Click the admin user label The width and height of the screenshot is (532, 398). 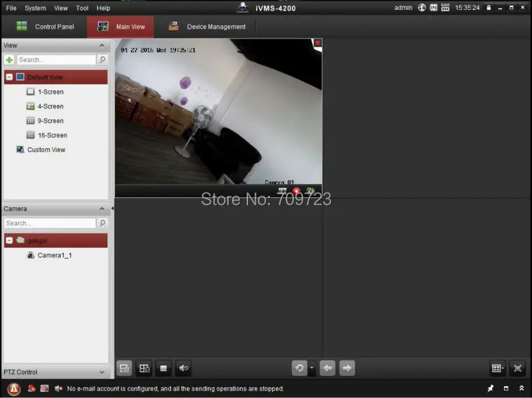[x=403, y=7]
